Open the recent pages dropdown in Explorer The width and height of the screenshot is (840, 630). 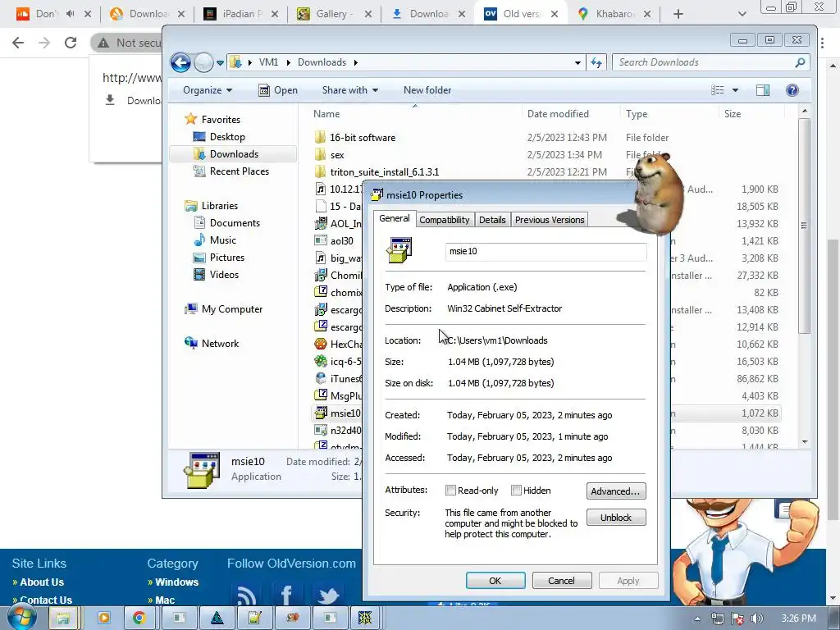click(x=220, y=63)
